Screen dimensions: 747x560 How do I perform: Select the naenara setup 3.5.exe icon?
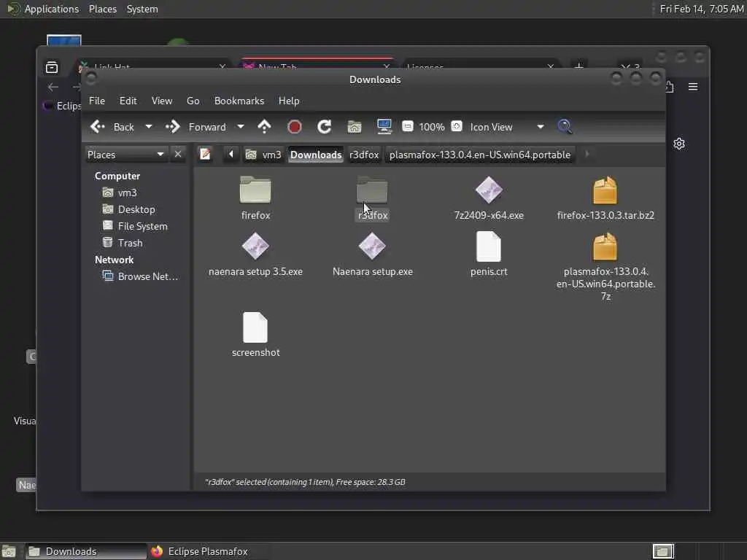(255, 246)
